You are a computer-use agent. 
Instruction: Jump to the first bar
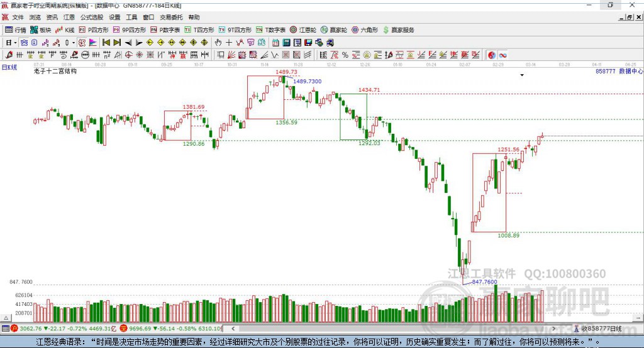point(106,43)
